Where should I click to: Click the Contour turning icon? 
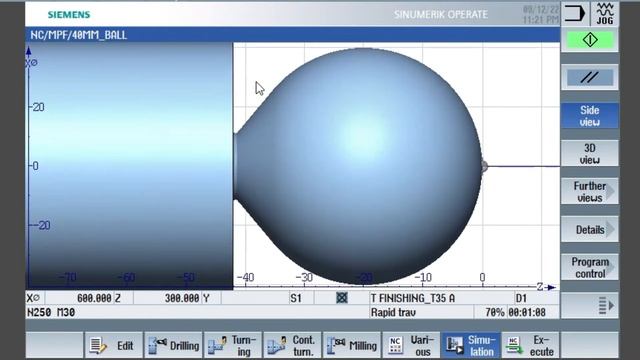[x=277, y=345]
